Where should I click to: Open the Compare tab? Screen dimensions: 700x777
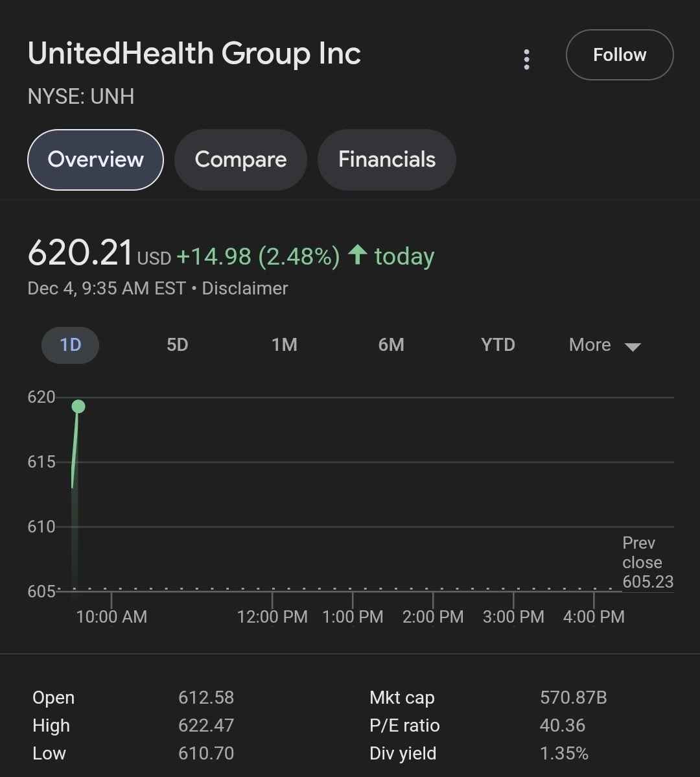(x=240, y=160)
